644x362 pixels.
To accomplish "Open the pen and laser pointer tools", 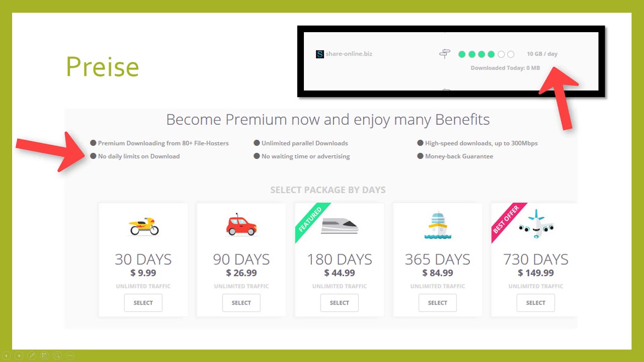I will pos(32,355).
